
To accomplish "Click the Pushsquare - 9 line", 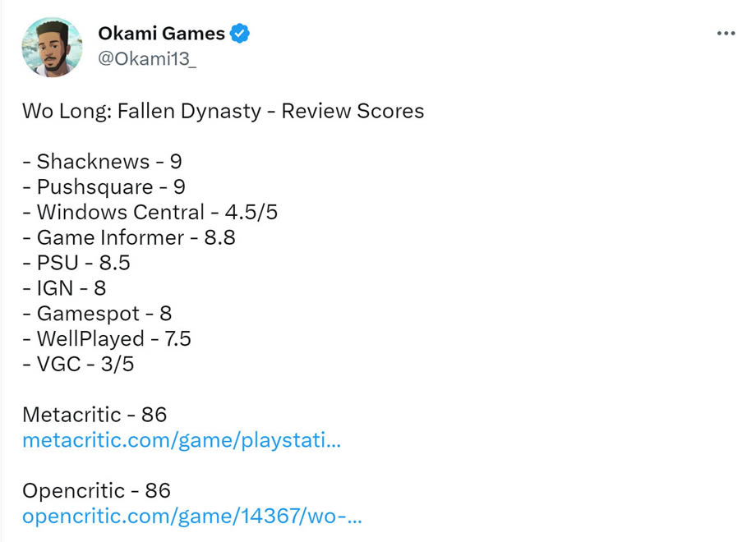I will click(x=104, y=187).
